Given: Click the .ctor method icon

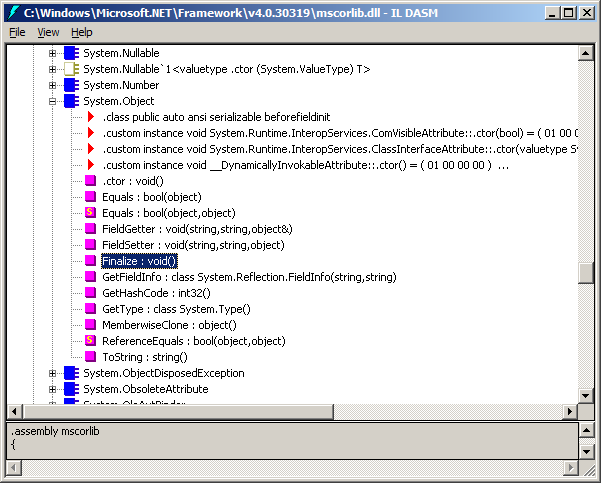Looking at the screenshot, I should [x=90, y=181].
